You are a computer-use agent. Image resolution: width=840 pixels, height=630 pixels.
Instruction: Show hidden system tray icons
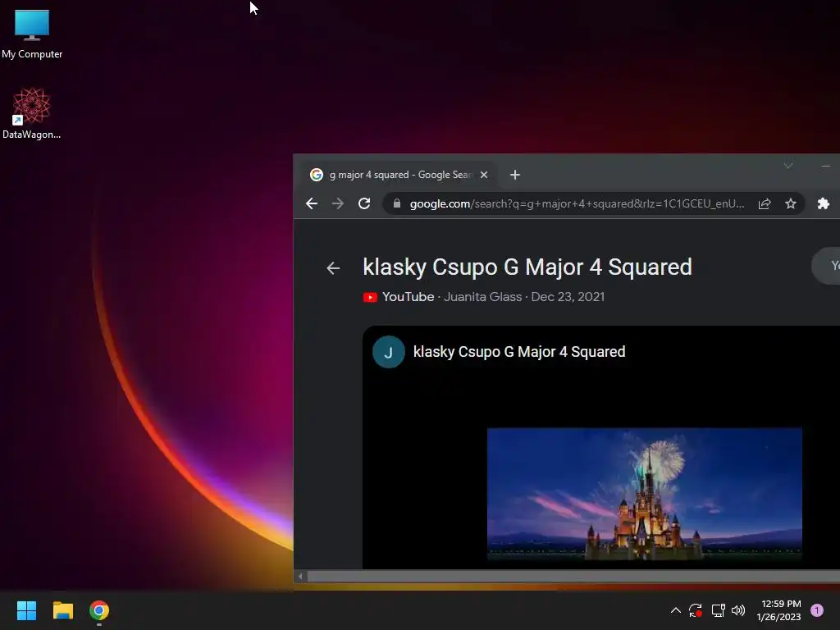coord(676,610)
